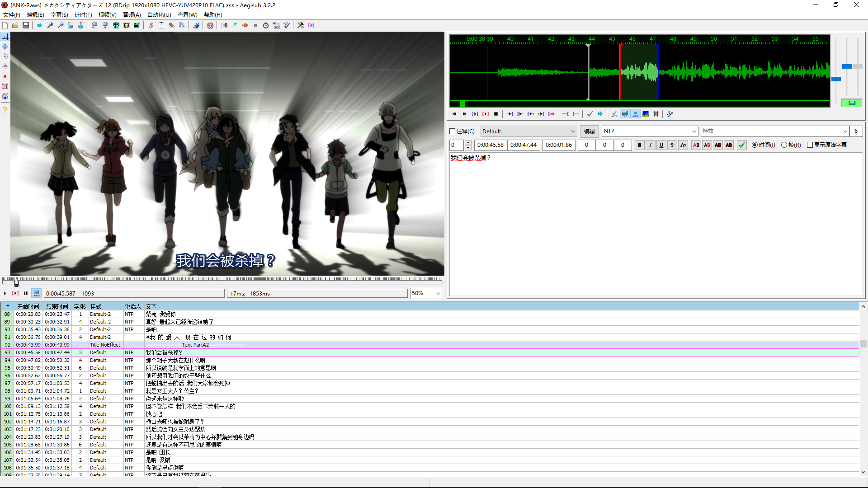Image resolution: width=868 pixels, height=488 pixels.
Task: Toggle spectrum analyzer mode
Action: pyautogui.click(x=646, y=114)
